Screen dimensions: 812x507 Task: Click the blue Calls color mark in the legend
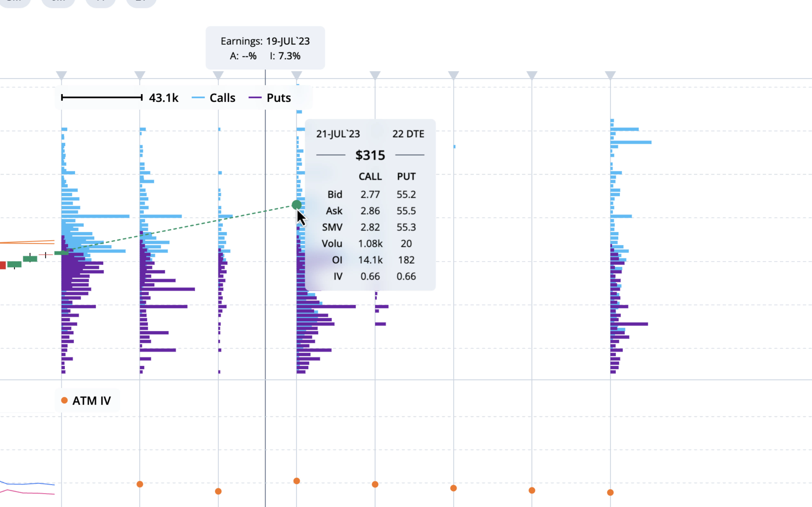click(x=199, y=97)
